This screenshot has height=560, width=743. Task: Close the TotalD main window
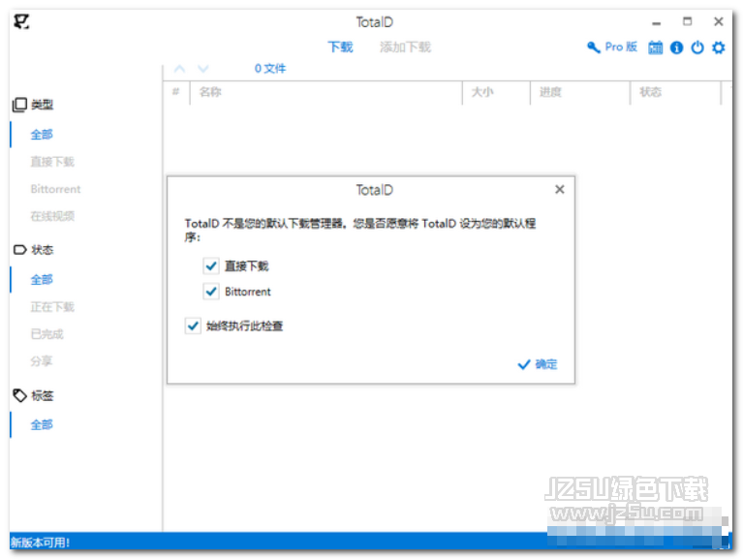[719, 21]
